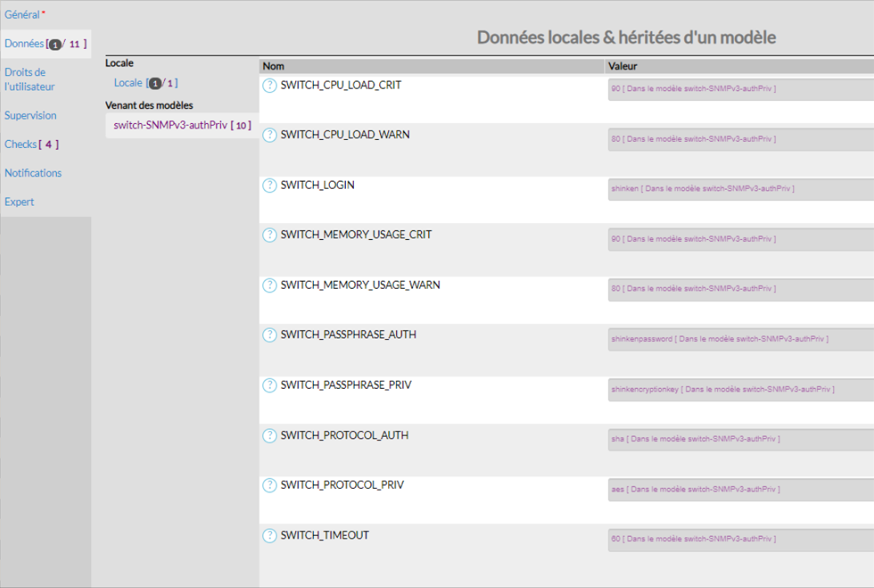Click the SWITCH_TIMEOUT value field
Image resolution: width=874 pixels, height=588 pixels.
[x=740, y=540]
